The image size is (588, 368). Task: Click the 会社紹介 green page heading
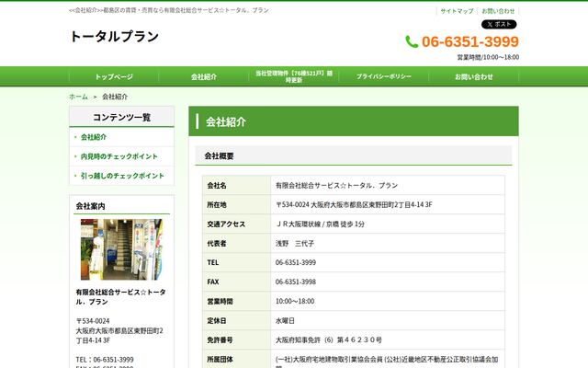coord(225,121)
